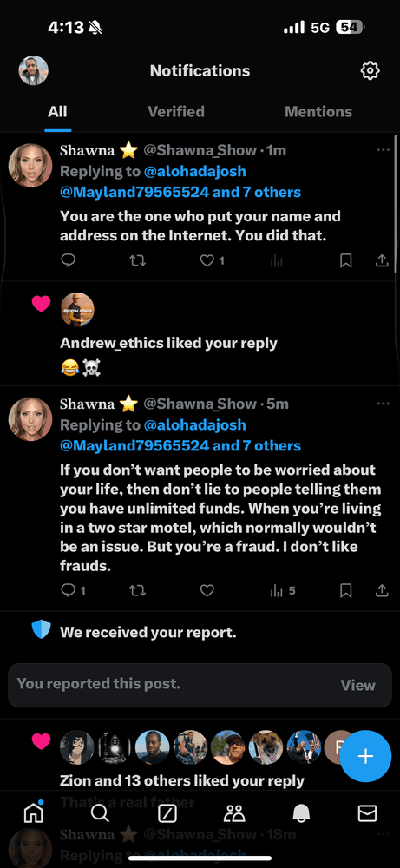Repost Shawna's 1m reply
Viewport: 400px width, 868px height.
tap(137, 260)
